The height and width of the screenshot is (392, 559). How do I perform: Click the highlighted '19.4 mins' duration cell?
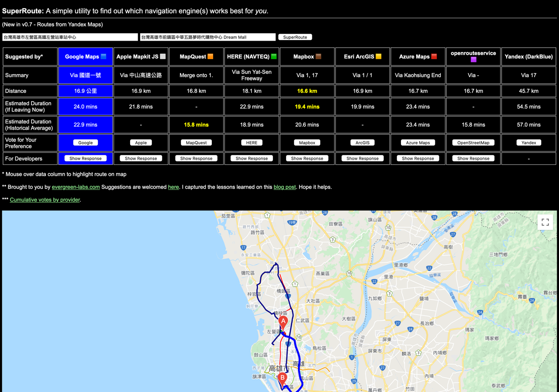pos(307,107)
